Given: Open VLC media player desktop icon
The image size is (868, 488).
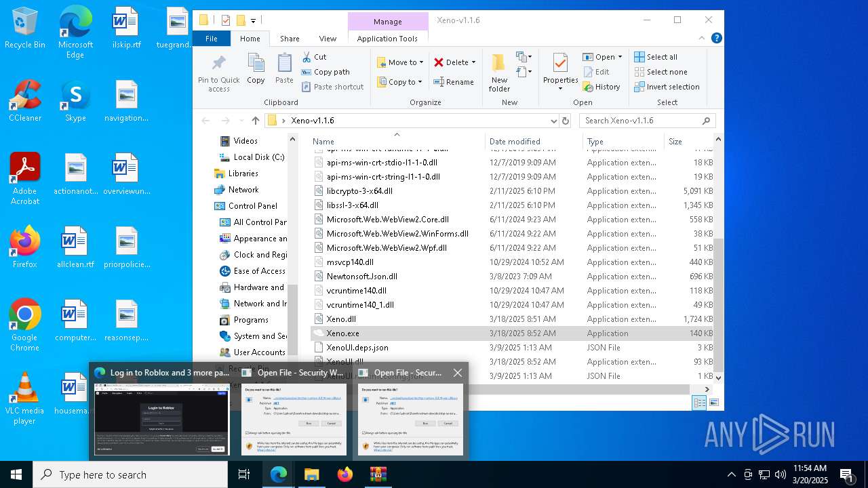Looking at the screenshot, I should click(25, 399).
